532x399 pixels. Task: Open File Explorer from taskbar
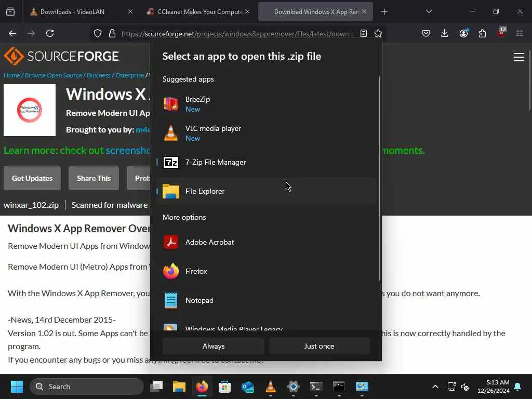(x=179, y=387)
